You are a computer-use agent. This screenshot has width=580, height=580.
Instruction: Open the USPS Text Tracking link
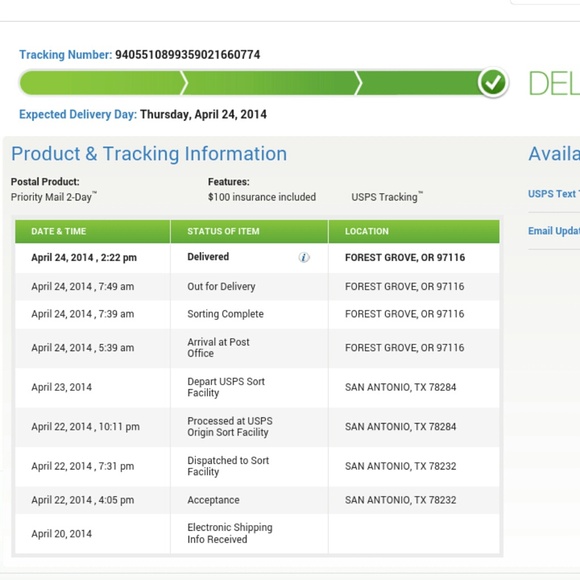tap(554, 194)
